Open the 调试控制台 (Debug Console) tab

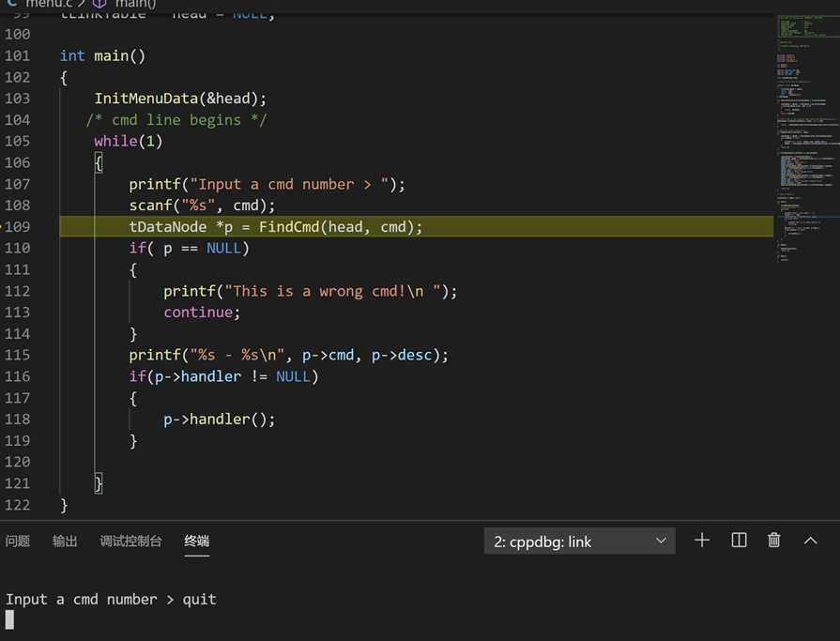(x=130, y=541)
